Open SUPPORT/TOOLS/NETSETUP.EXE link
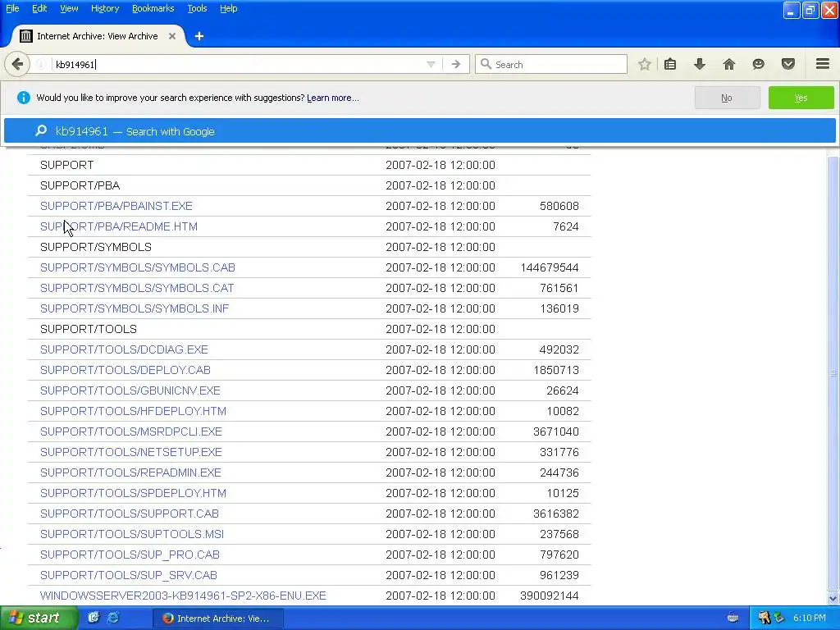Screen dimensions: 840x630 tap(131, 452)
